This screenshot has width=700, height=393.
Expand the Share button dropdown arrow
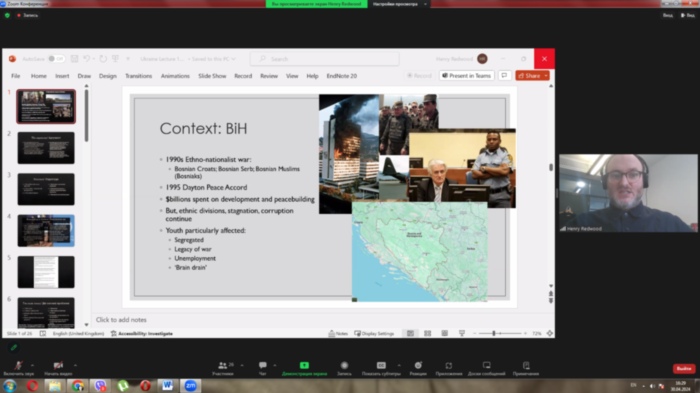[546, 75]
